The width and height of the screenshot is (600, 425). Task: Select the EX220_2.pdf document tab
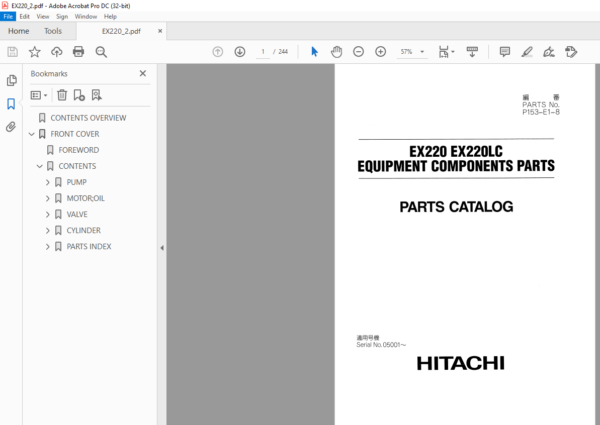tap(121, 31)
